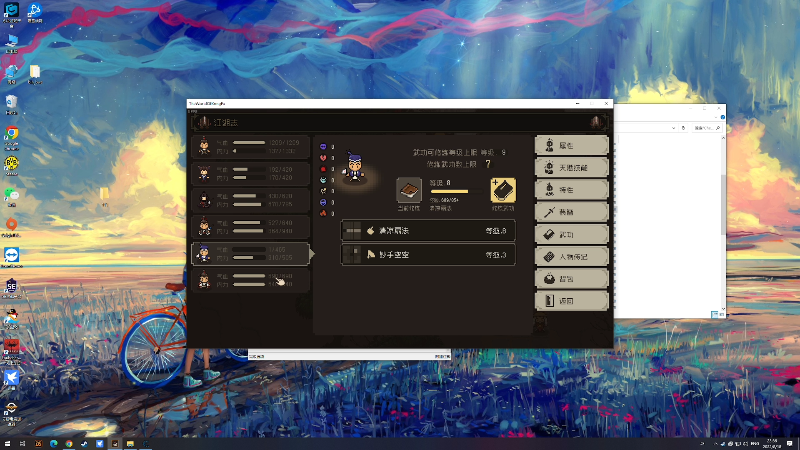
Task: Click the brown book current-training icon
Action: pos(409,190)
